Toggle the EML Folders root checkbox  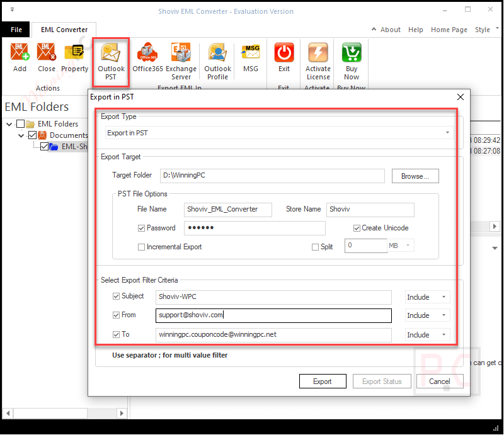20,123
